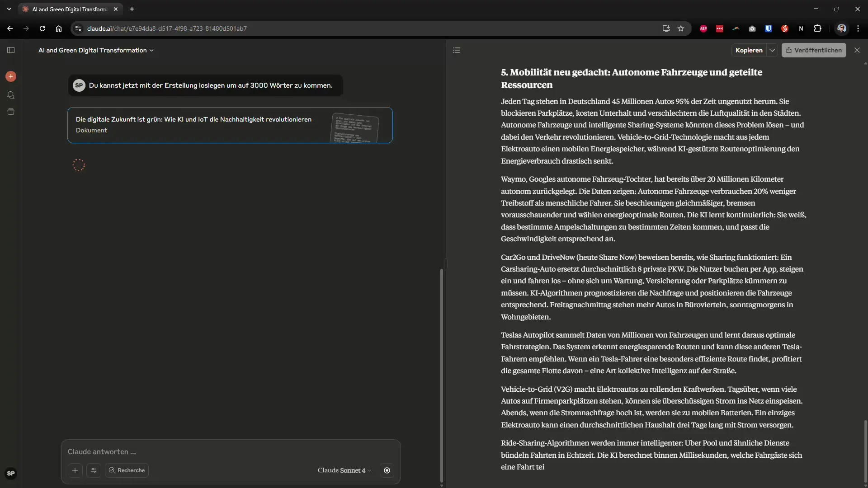Reload the page
This screenshot has width=868, height=488.
click(42, 28)
